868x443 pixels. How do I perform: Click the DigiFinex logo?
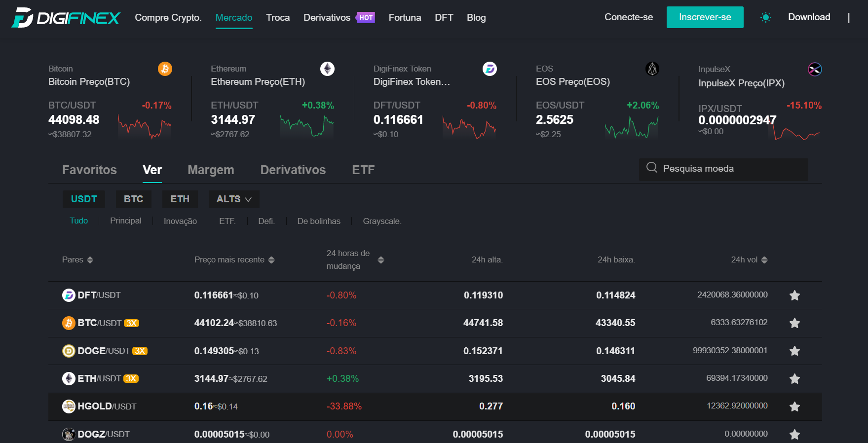click(x=66, y=18)
